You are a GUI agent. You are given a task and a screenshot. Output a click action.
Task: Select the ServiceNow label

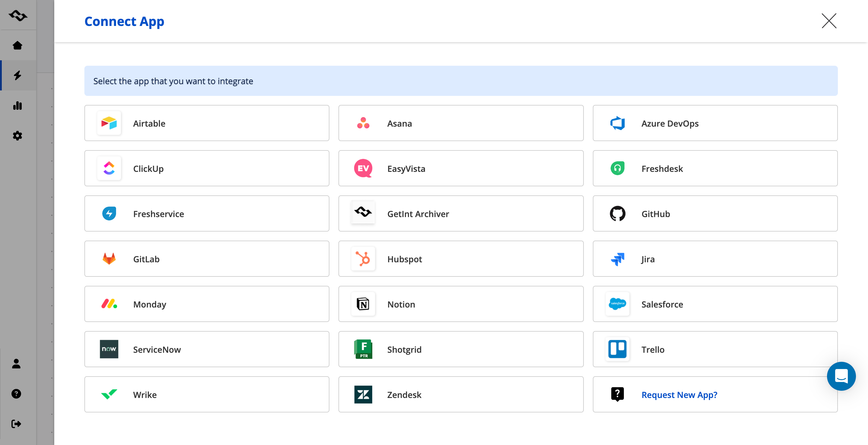click(x=157, y=349)
